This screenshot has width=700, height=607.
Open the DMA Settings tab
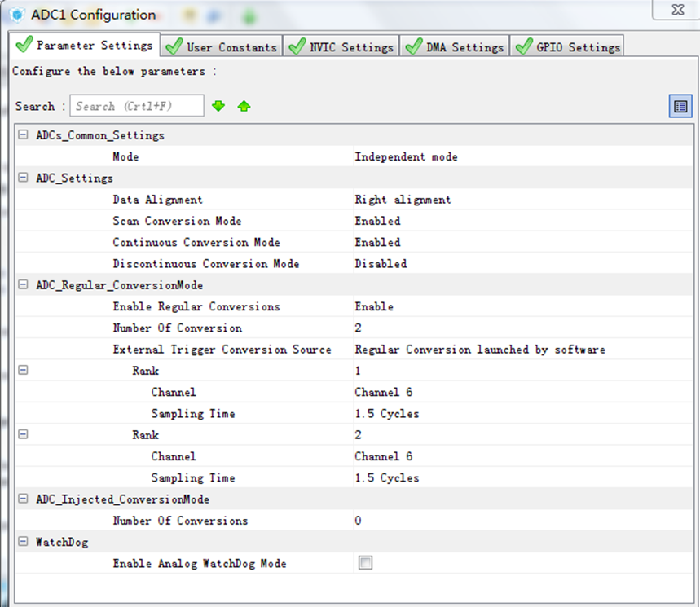(x=455, y=47)
